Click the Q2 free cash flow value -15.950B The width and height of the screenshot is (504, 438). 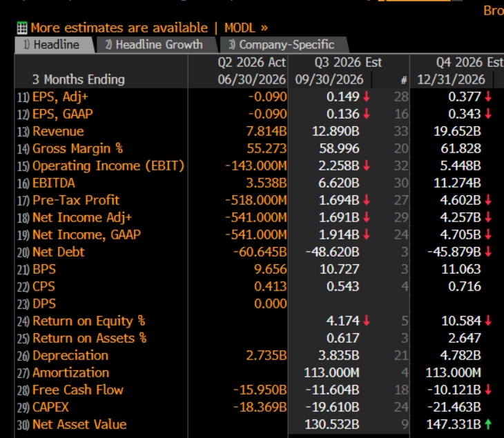click(x=260, y=390)
